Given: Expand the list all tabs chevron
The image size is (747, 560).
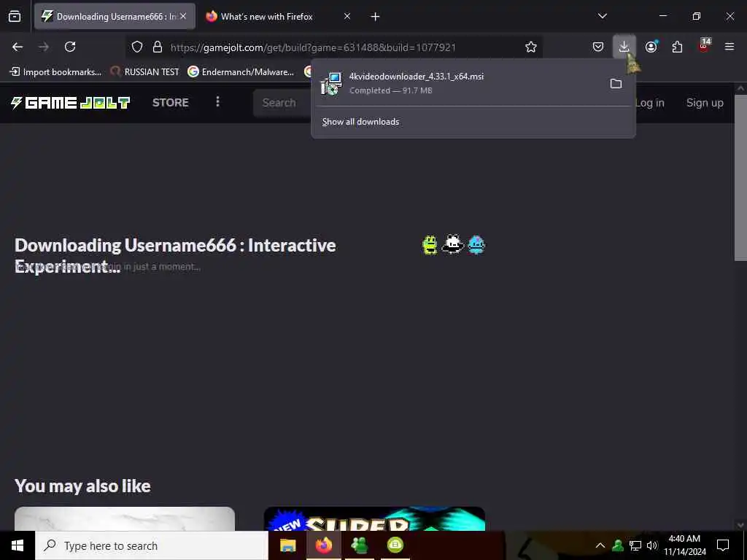Looking at the screenshot, I should tap(603, 16).
